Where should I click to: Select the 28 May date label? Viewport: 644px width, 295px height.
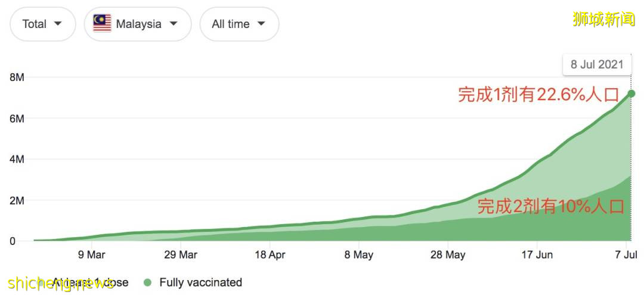point(448,255)
